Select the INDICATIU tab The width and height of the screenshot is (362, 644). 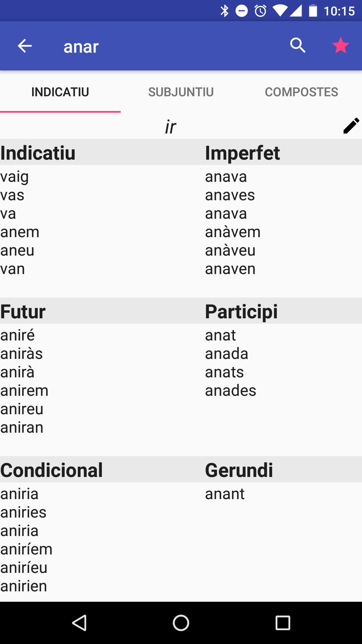[60, 92]
